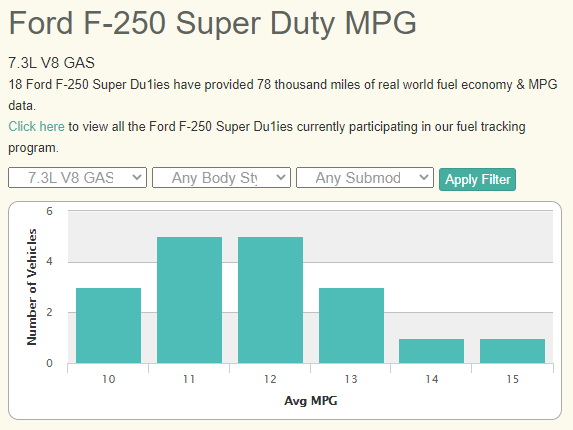Viewport: 573px width, 430px height.
Task: Click the 11 MPG bar in chart
Action: pos(189,300)
